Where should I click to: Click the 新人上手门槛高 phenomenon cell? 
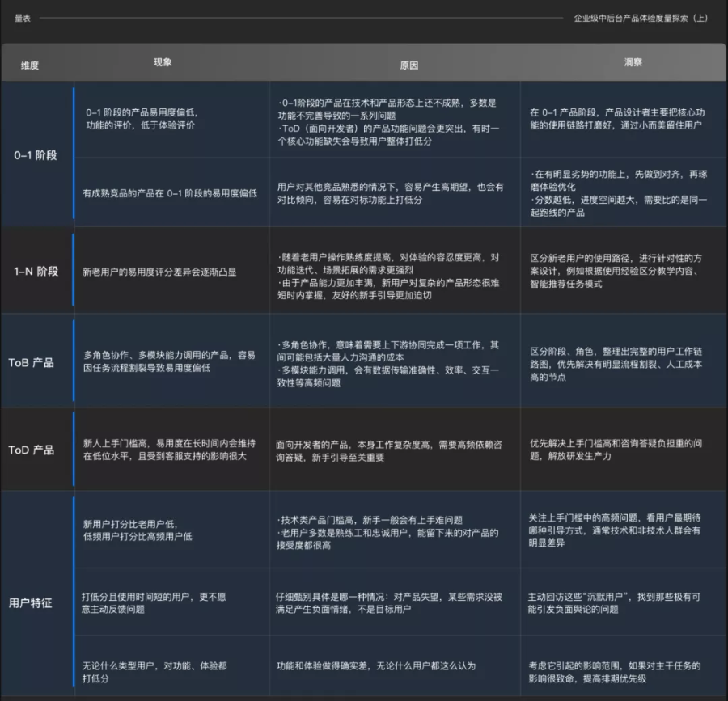(x=168, y=450)
